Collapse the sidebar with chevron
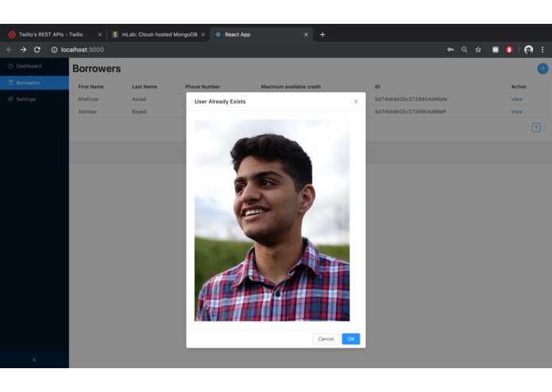Screen dimensions: 552x392 pyautogui.click(x=34, y=359)
